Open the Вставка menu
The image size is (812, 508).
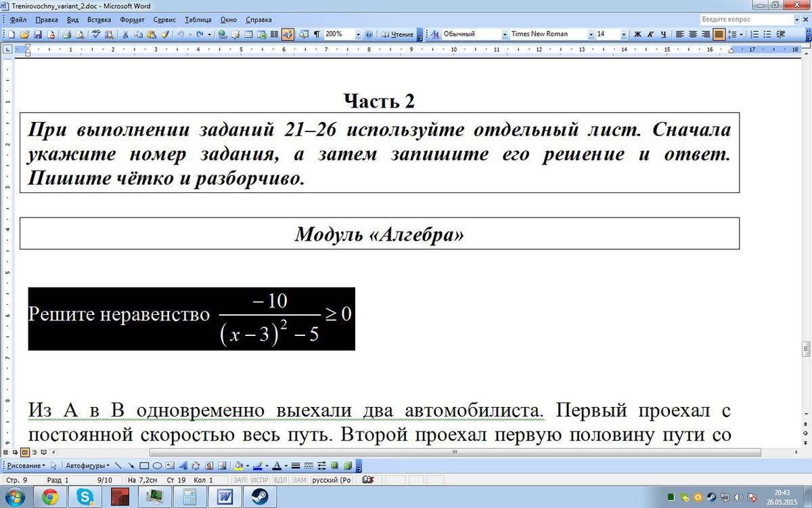pyautogui.click(x=99, y=20)
